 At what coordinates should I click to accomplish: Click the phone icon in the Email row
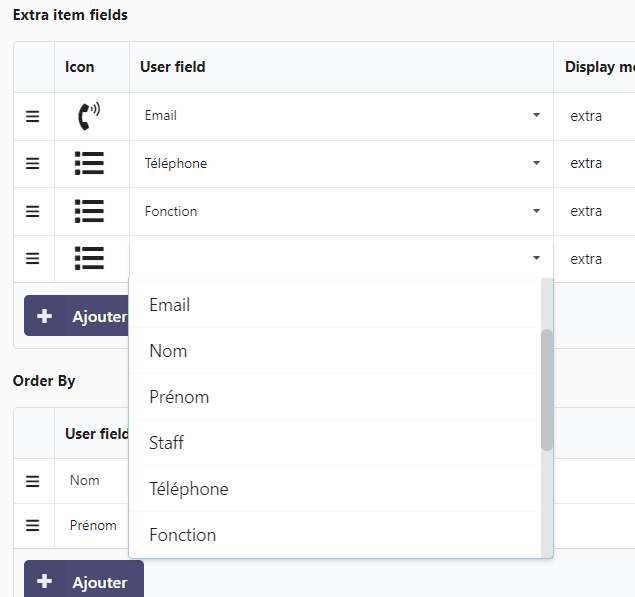pos(90,116)
